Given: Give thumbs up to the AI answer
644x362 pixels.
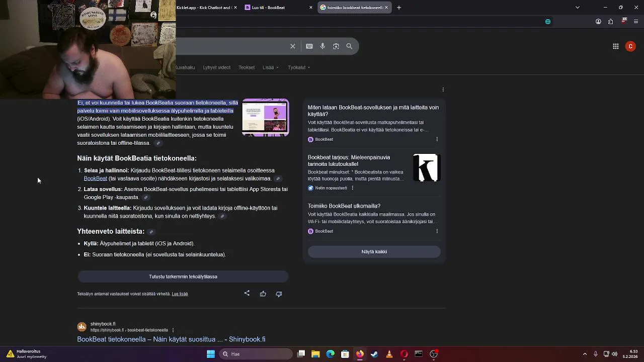Looking at the screenshot, I should point(263,294).
